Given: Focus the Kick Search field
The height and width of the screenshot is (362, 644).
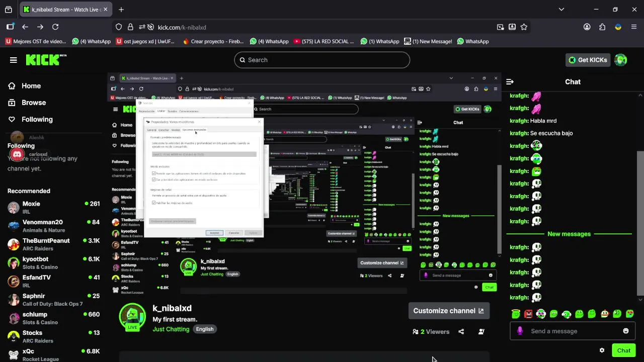Looking at the screenshot, I should pos(322,60).
